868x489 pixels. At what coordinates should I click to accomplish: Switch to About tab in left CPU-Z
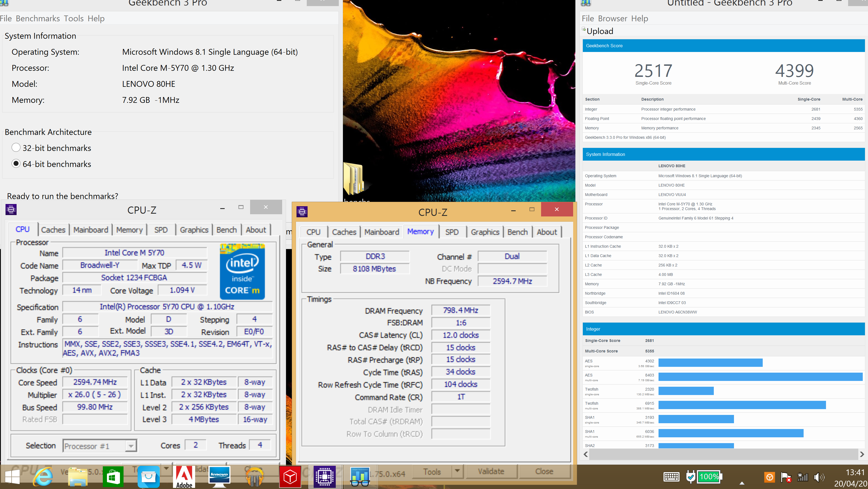(x=256, y=230)
